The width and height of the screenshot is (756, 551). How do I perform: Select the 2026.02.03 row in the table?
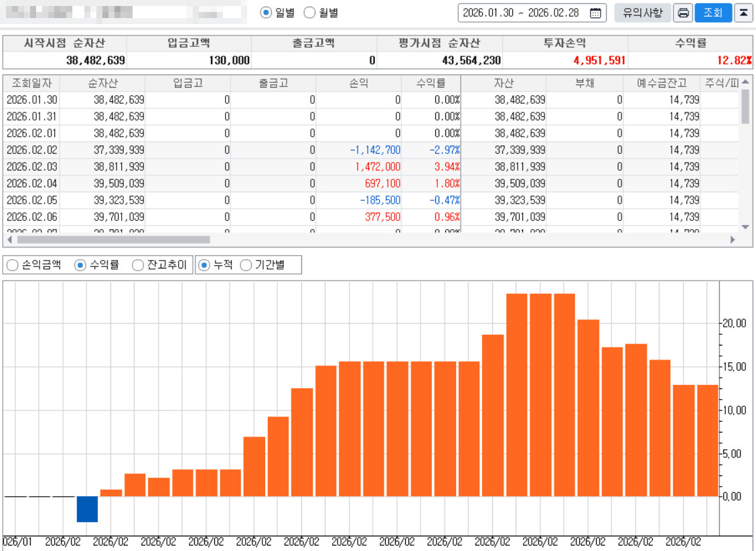click(31, 167)
